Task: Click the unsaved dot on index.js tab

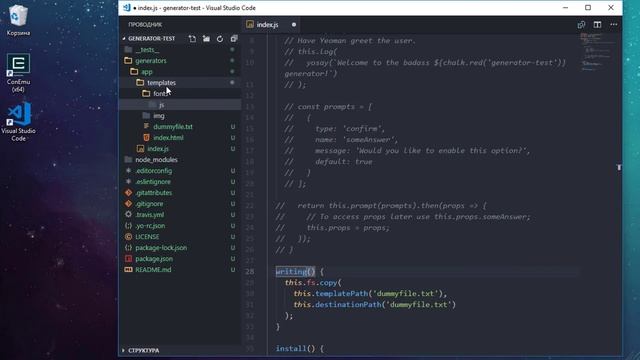Action: (294, 25)
